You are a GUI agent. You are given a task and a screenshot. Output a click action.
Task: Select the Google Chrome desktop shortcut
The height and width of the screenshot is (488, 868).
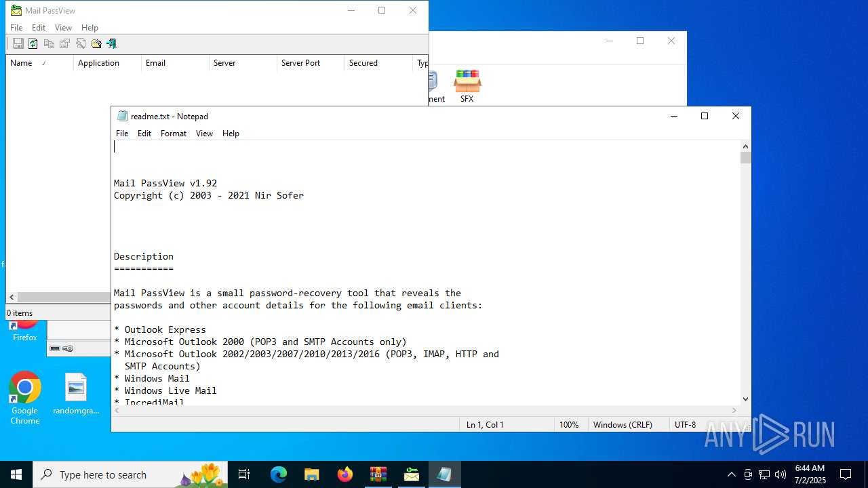pos(25,399)
